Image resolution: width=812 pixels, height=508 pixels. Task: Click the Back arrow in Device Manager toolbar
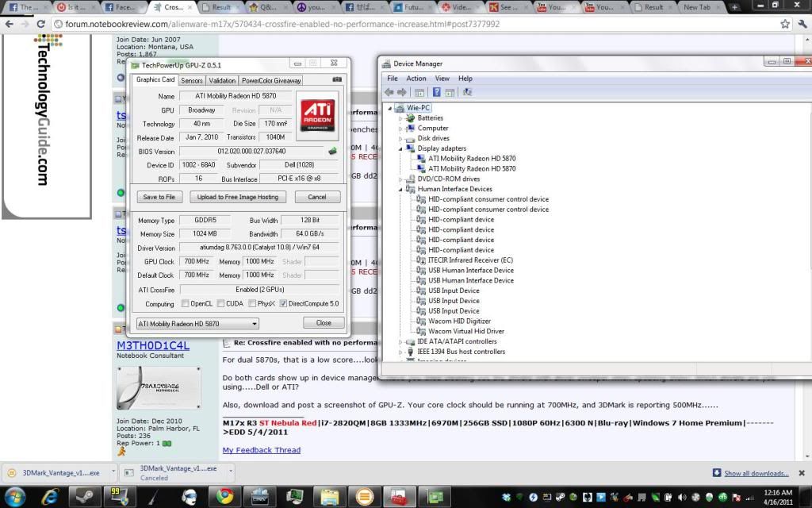tap(389, 92)
